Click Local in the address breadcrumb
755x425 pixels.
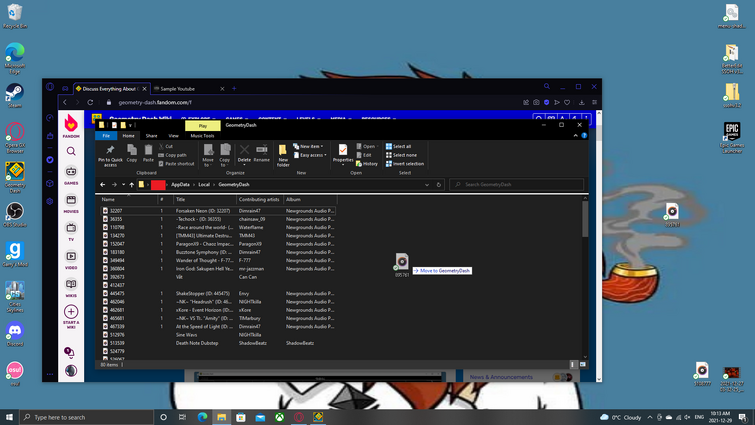(x=204, y=184)
